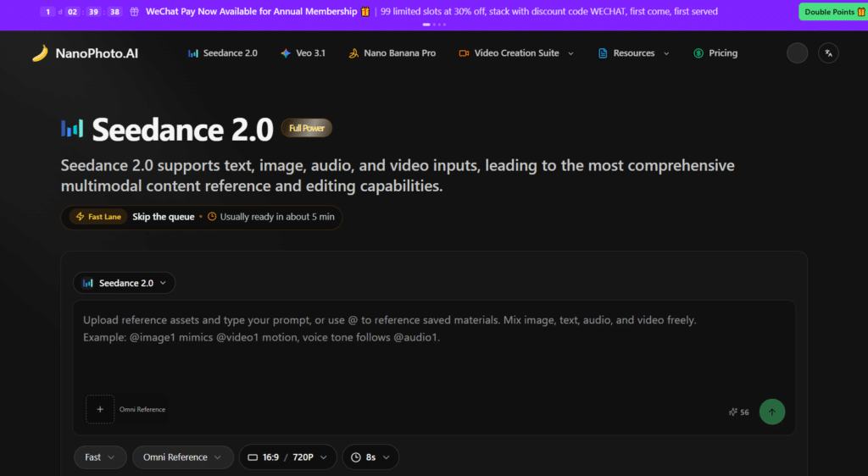Open the Omni Reference mode dropdown
868x476 pixels.
tap(182, 457)
